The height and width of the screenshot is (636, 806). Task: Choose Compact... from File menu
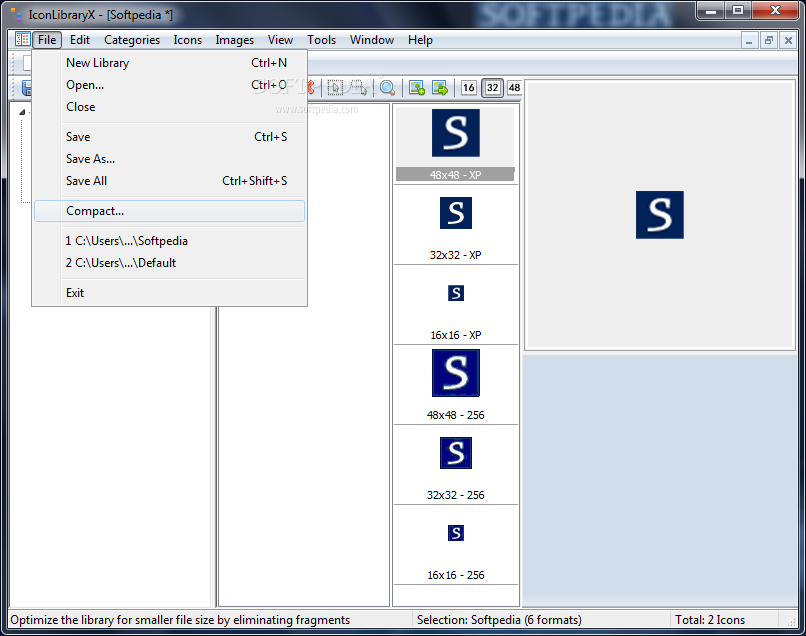click(170, 211)
